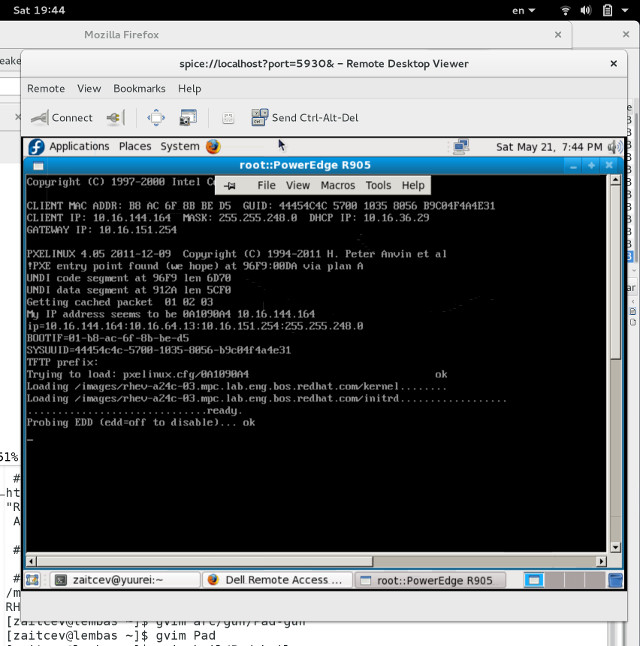
Task: Open the remote desktop Applications menu
Action: coord(79,146)
